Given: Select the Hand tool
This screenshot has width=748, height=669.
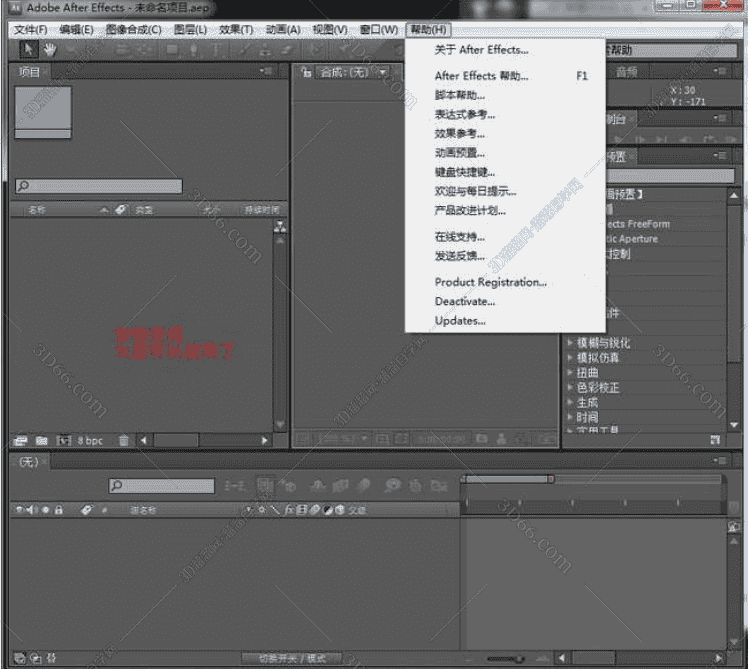Looking at the screenshot, I should [x=49, y=49].
